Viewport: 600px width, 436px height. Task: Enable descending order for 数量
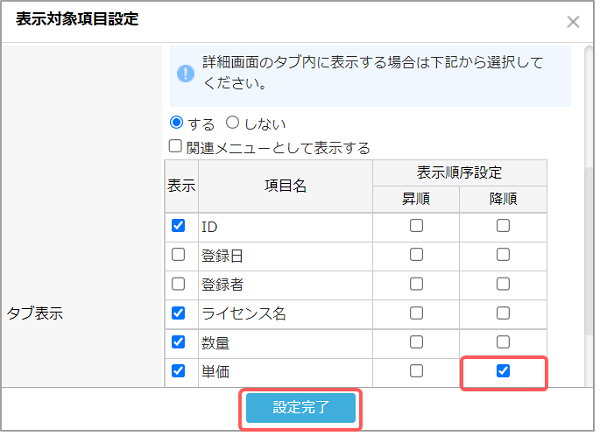click(503, 342)
